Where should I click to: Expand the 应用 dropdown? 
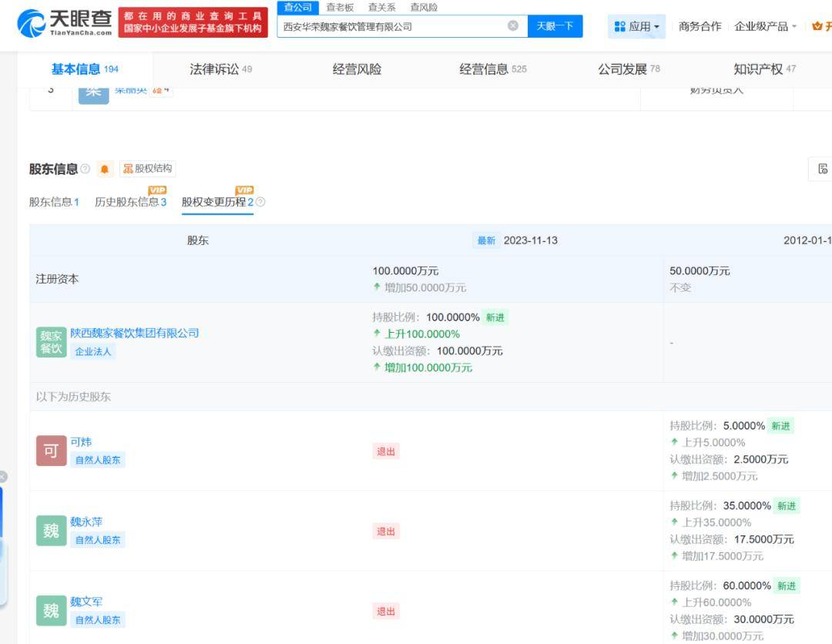click(636, 26)
